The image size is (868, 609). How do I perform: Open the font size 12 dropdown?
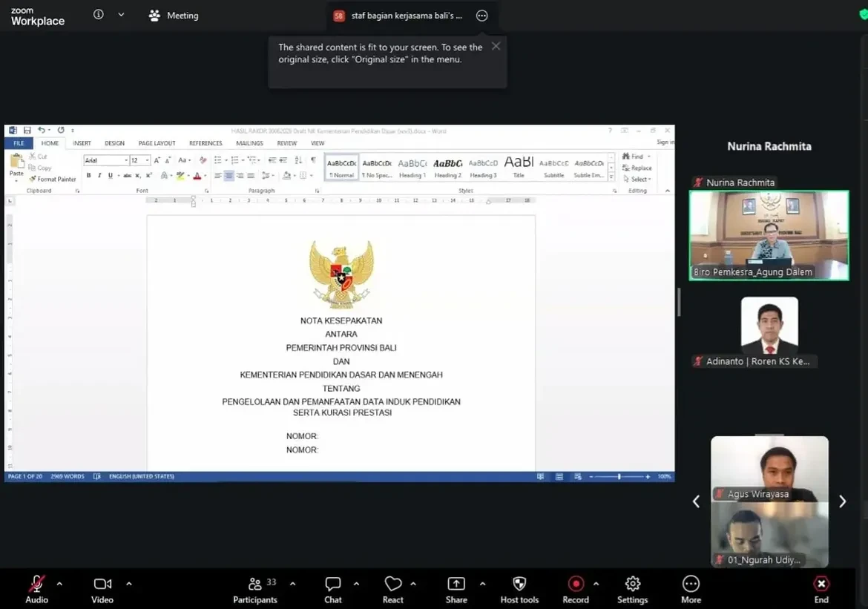147,160
